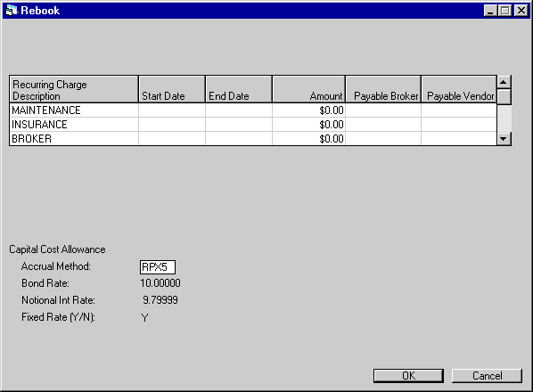Select the MAINTENANCE charge row

pyautogui.click(x=253, y=110)
